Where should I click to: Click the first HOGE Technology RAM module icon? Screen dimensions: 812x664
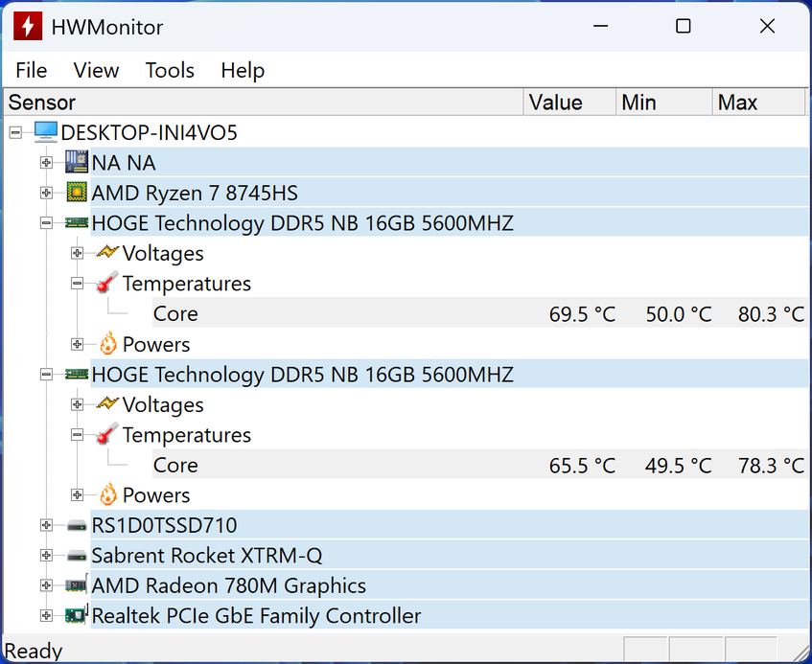[x=77, y=222]
